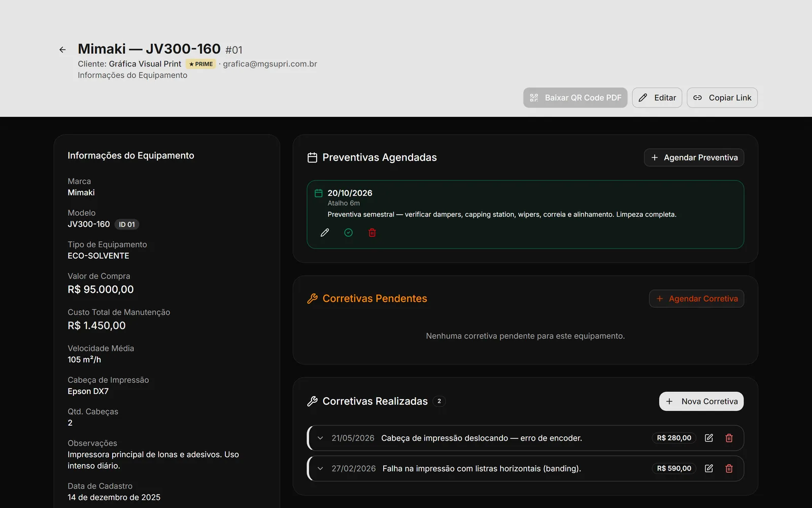Click the Agendar Preventiva button
This screenshot has height=508, width=812.
click(694, 157)
